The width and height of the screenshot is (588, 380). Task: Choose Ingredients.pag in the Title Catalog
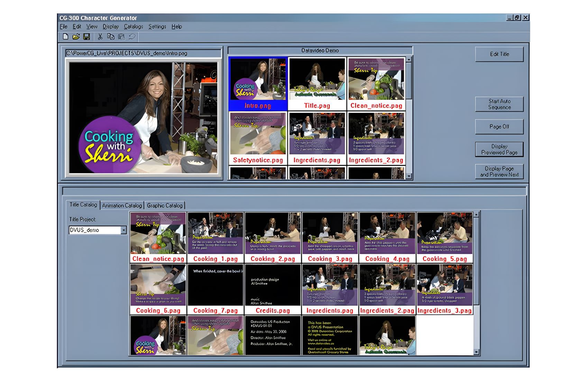330,289
